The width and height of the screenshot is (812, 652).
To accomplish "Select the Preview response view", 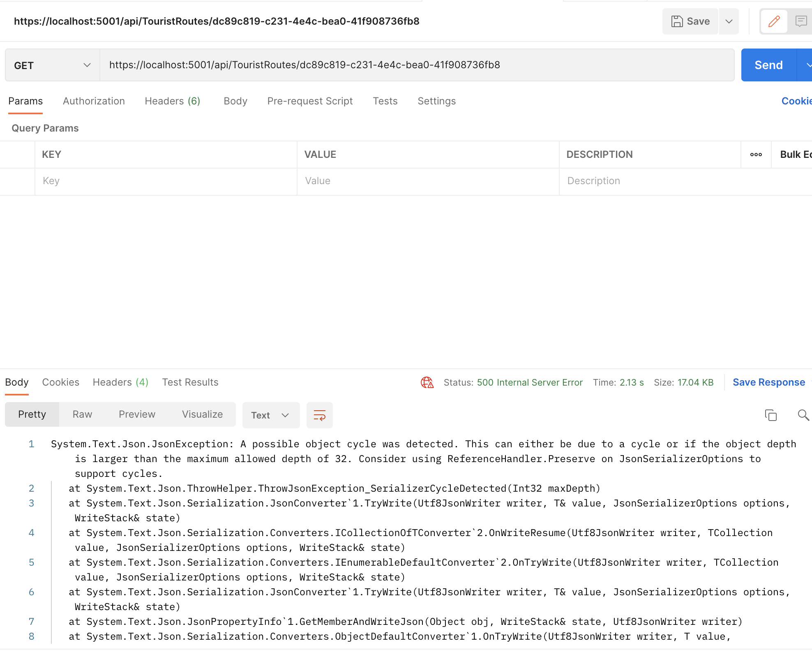I will coord(137,414).
